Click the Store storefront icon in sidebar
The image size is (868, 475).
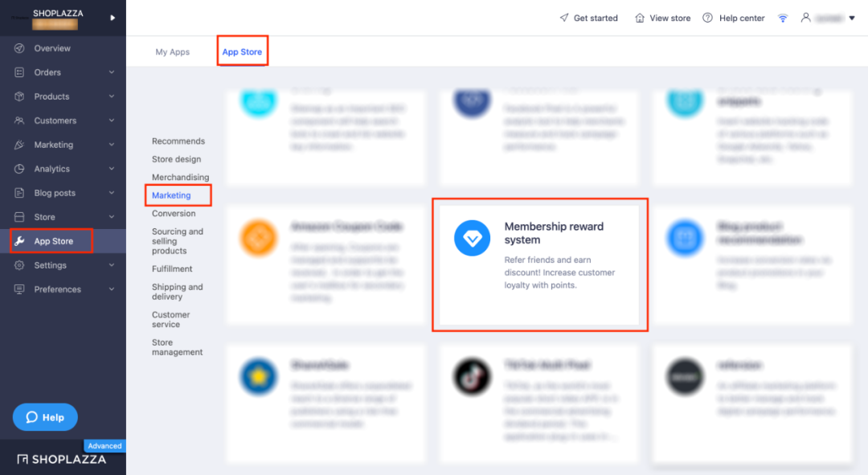[19, 217]
